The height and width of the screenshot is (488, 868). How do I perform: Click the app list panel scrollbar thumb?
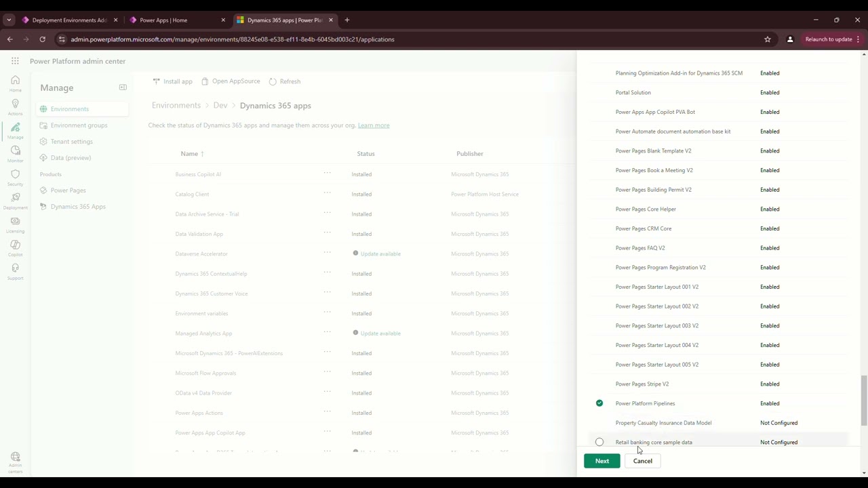tap(864, 401)
